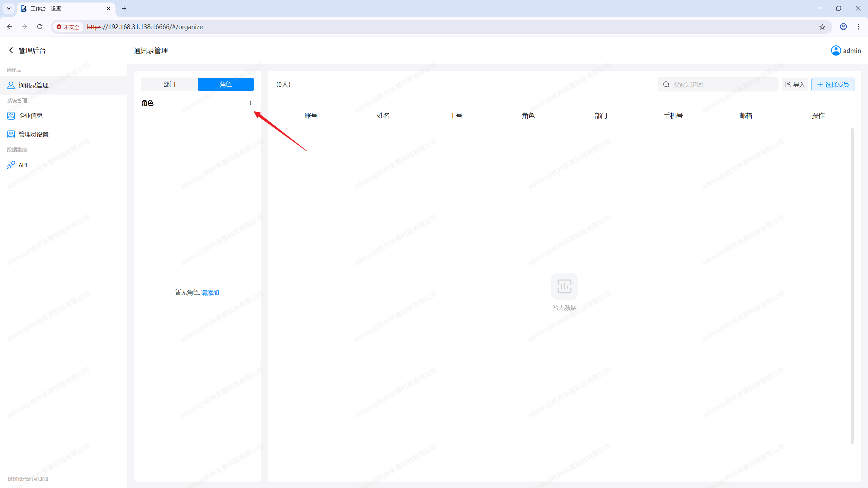Open admin user avatar icon
Screen dimensions: 868x488
[x=836, y=50]
